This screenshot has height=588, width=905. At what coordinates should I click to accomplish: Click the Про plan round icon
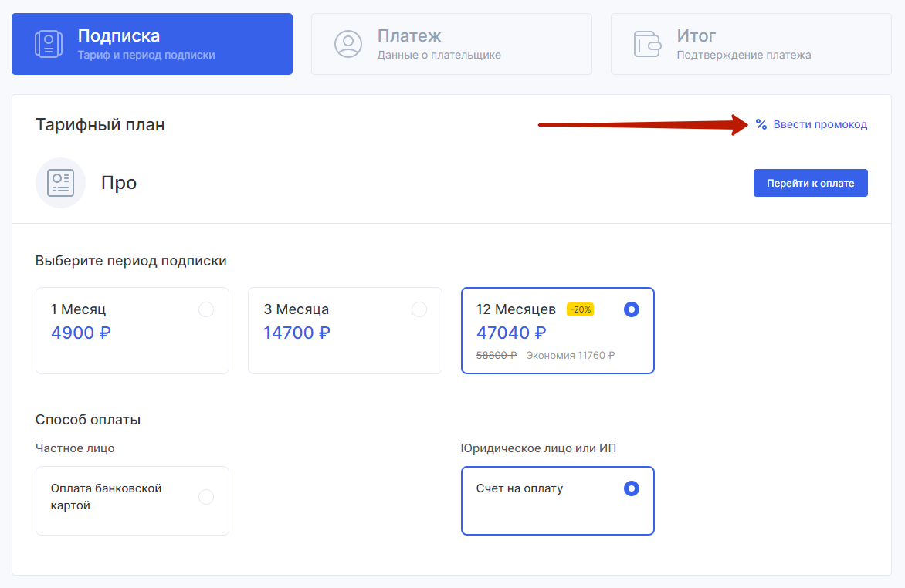[x=60, y=183]
